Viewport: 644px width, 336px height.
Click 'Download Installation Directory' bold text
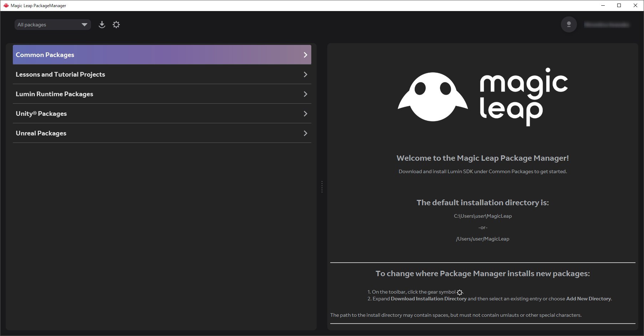[x=429, y=299]
